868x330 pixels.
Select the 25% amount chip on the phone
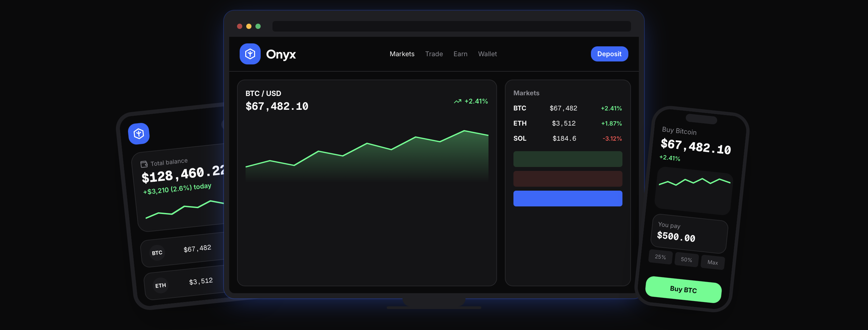661,257
